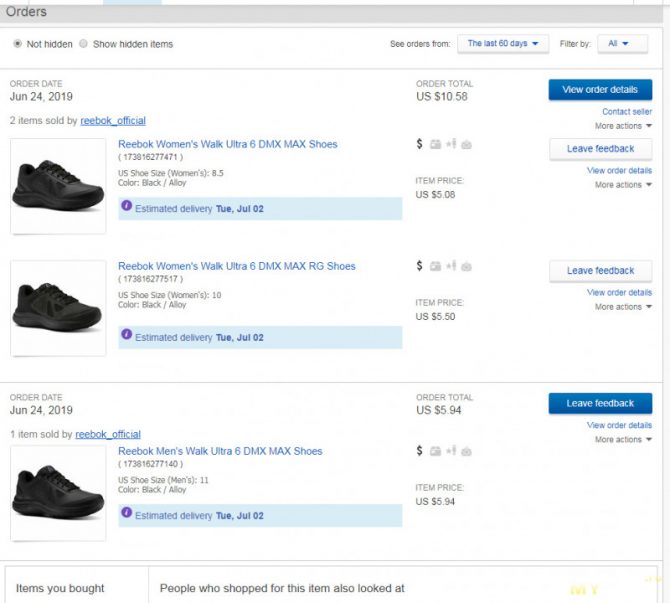The image size is (670, 603).
Task: Click paid dollar icon for $5.08 item
Action: (x=420, y=144)
